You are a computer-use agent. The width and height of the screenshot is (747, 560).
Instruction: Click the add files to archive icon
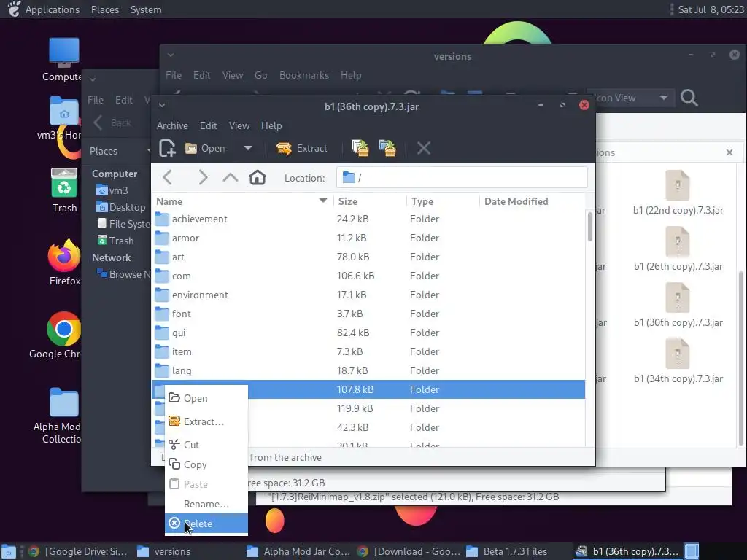pyautogui.click(x=360, y=148)
